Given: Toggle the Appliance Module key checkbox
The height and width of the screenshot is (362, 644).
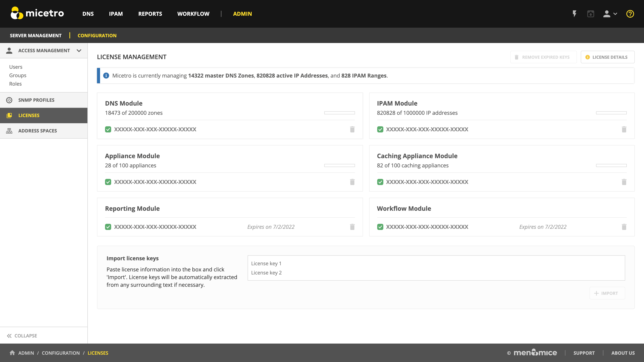Looking at the screenshot, I should [x=108, y=182].
